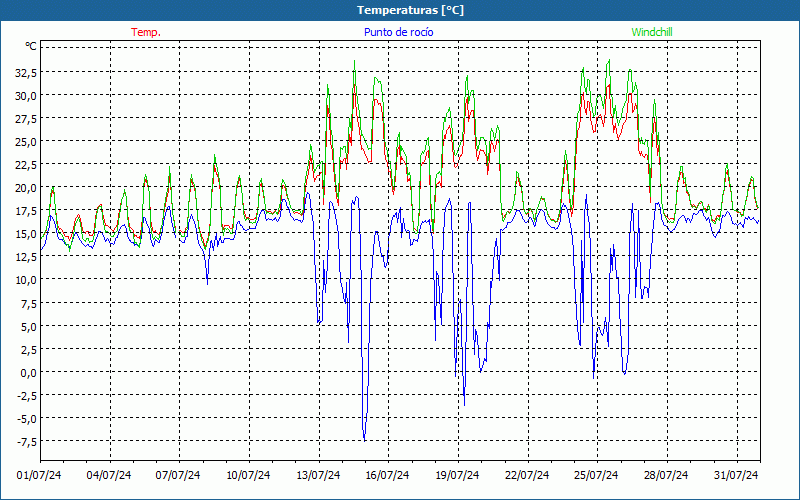
Task: Click the 20,0 y-axis value
Action: tap(26, 188)
